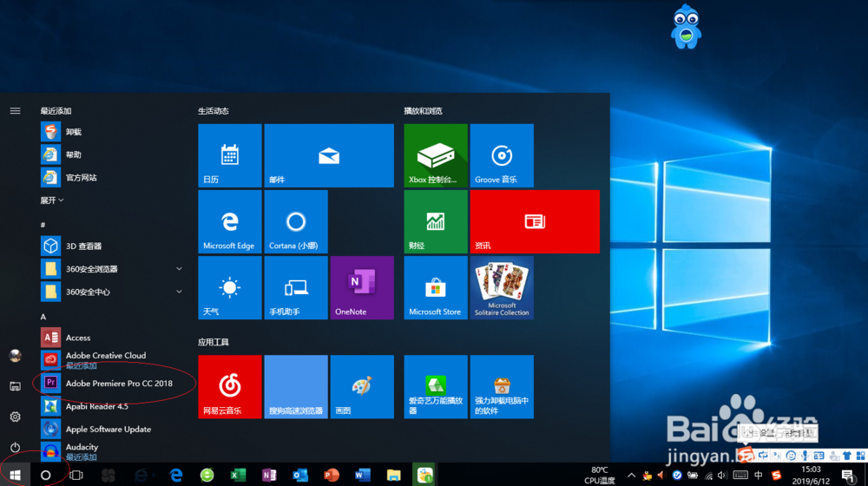Click the Cortana search circle on taskbar

click(45, 475)
